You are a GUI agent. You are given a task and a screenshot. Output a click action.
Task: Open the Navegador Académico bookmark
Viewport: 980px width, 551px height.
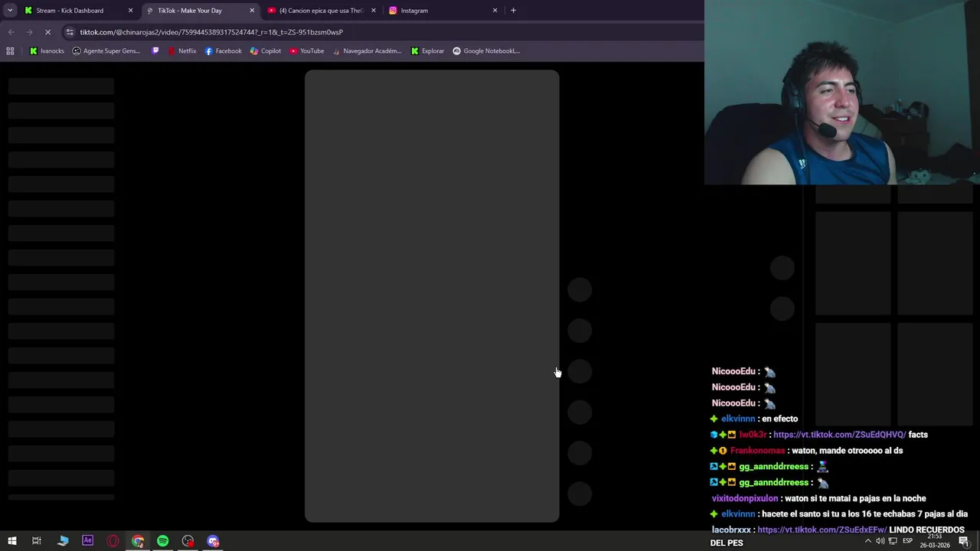[x=367, y=51]
